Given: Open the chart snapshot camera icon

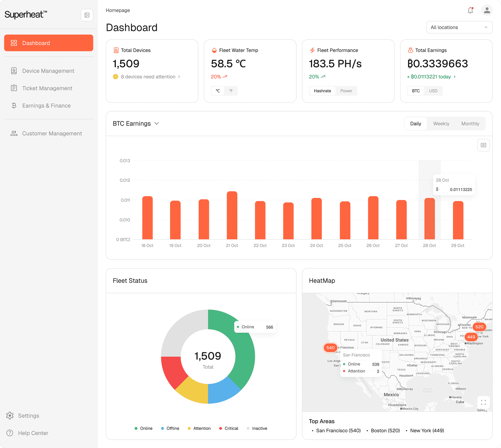Looking at the screenshot, I should 483,145.
